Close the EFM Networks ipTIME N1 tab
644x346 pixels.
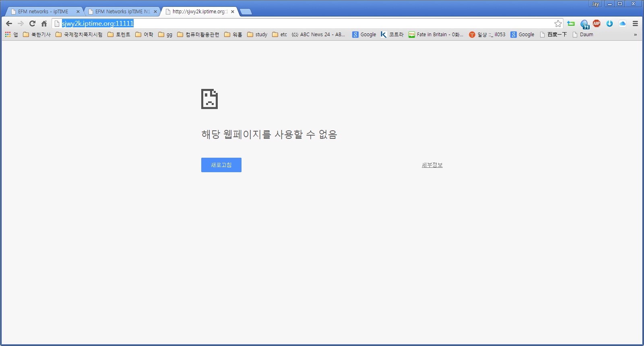[x=155, y=12]
